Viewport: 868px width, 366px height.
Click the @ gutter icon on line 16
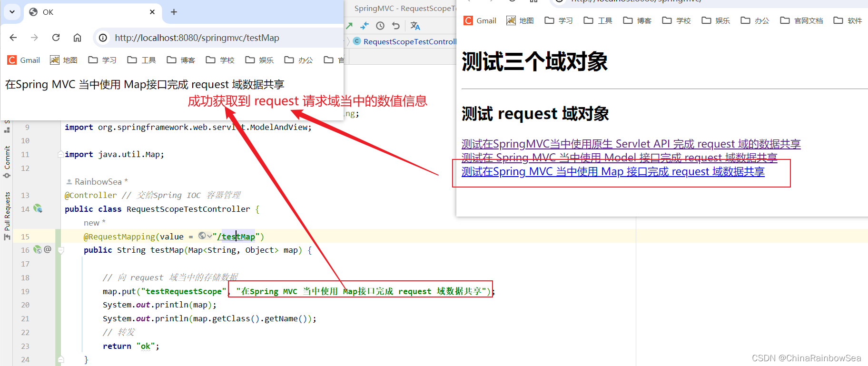[x=48, y=249]
